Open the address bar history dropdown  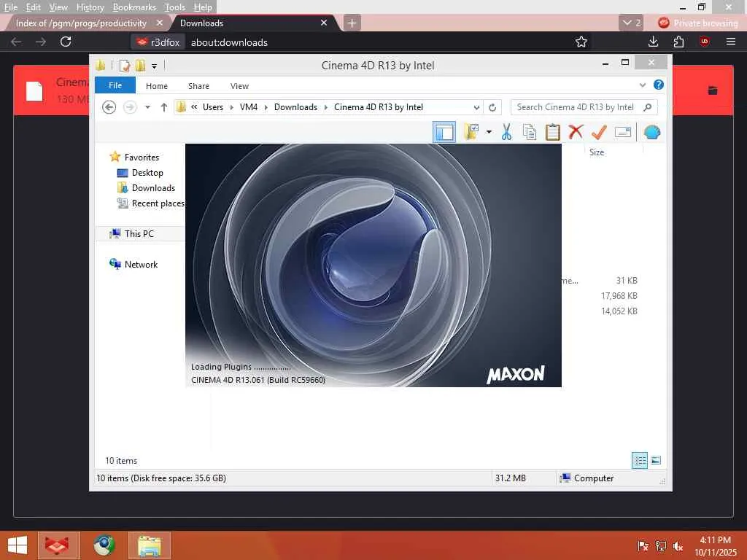(x=476, y=107)
